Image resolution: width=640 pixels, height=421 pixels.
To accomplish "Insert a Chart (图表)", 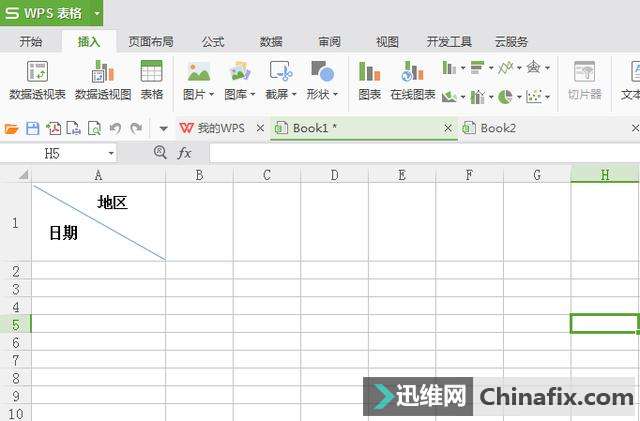I will point(369,72).
